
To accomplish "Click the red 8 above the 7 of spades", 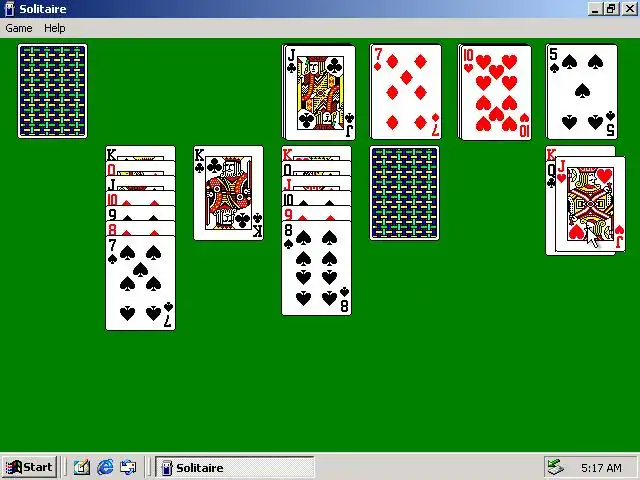I will click(140, 228).
